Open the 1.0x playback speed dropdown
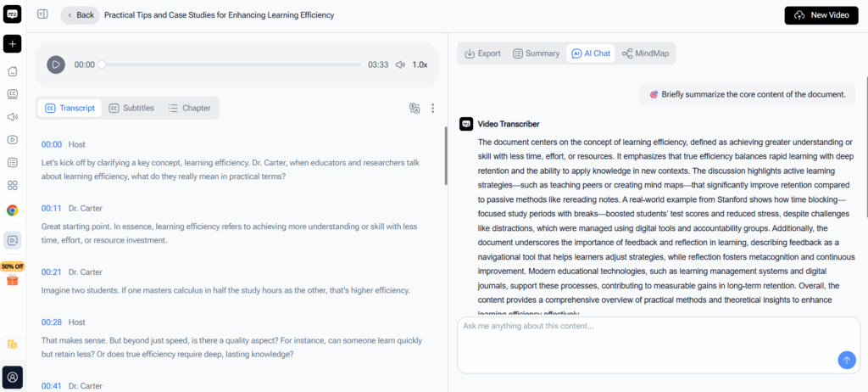The width and height of the screenshot is (868, 392). tap(420, 64)
